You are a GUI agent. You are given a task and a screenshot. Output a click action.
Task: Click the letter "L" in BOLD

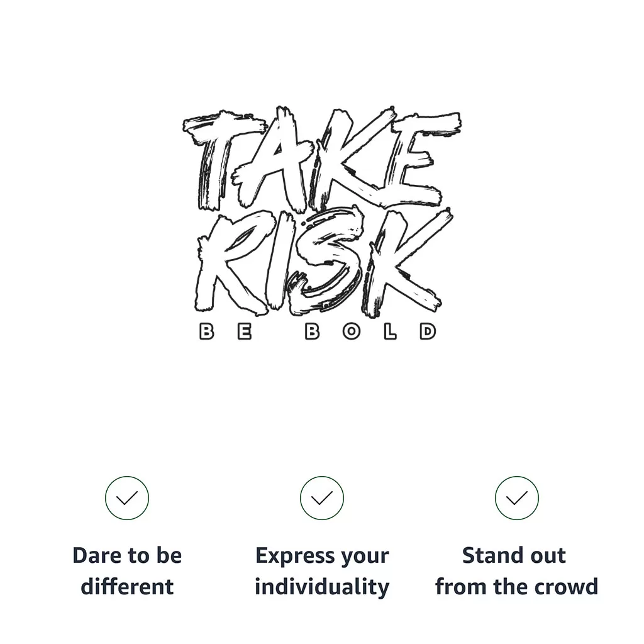click(390, 331)
